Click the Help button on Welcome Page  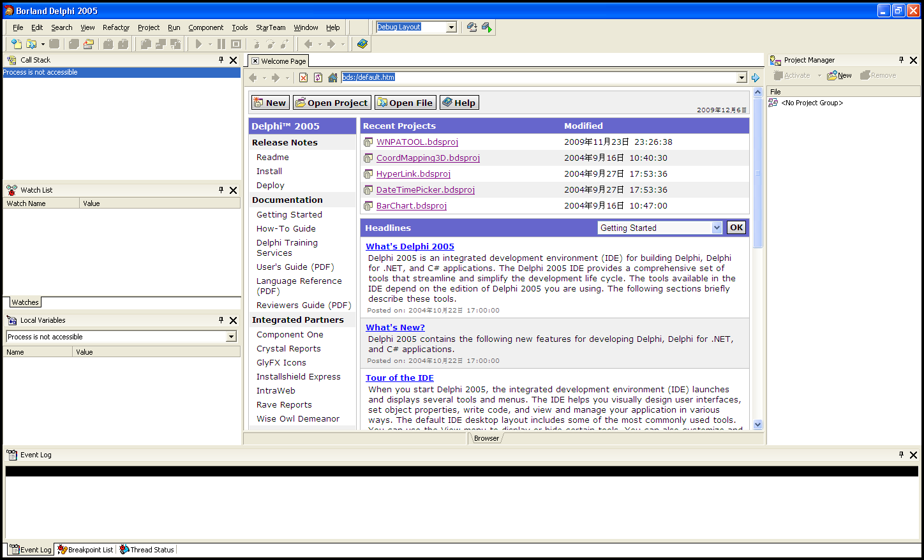459,103
